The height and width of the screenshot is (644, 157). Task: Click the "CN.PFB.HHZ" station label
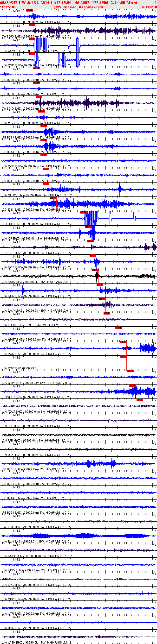pos(12,441)
